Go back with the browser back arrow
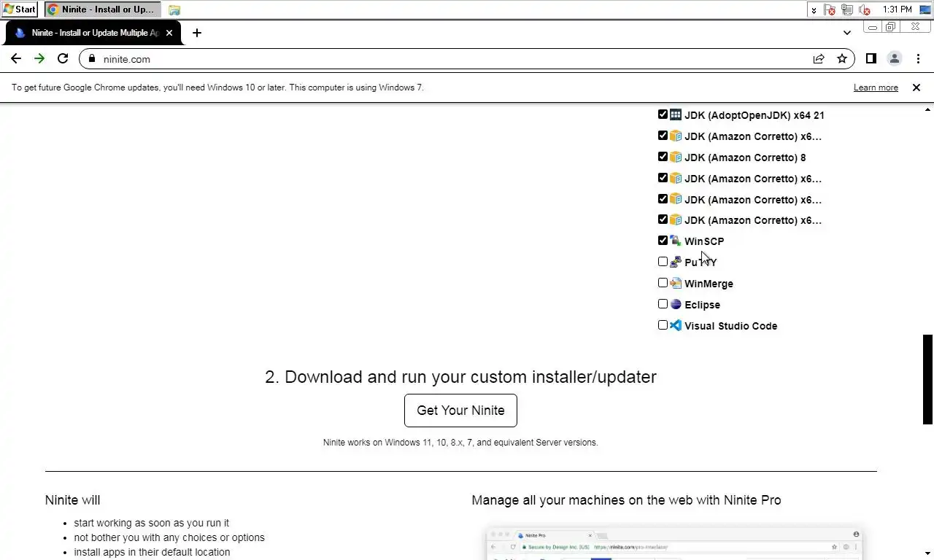934x560 pixels. tap(16, 58)
